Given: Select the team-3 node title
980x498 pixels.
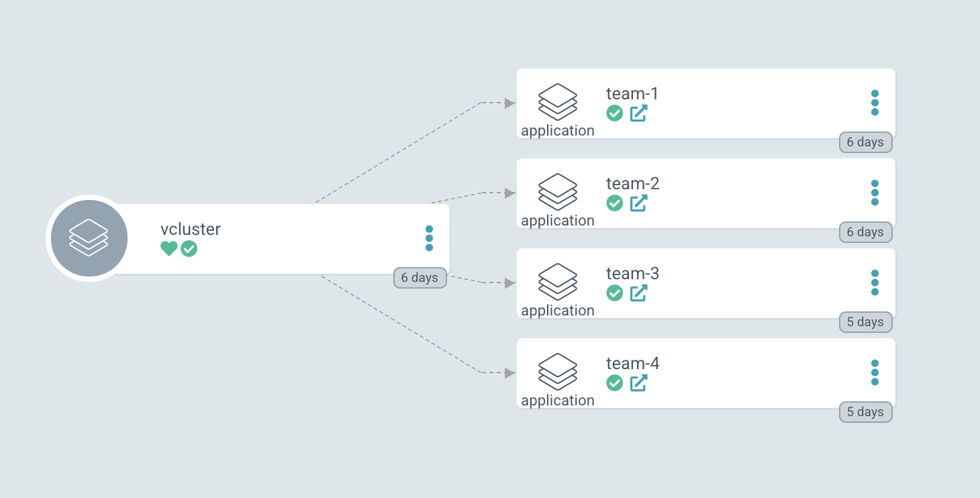Looking at the screenshot, I should [633, 273].
